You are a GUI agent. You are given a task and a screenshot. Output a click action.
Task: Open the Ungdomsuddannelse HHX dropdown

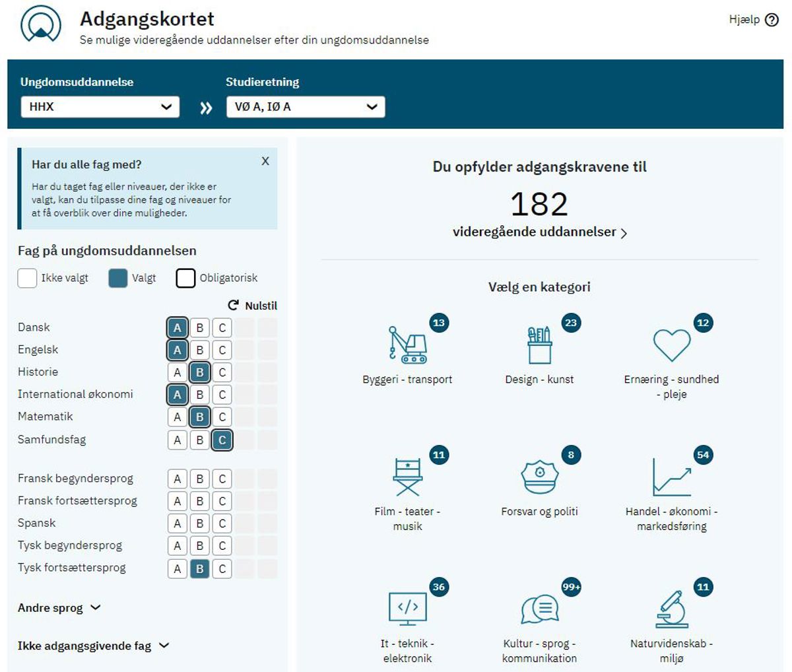(100, 107)
